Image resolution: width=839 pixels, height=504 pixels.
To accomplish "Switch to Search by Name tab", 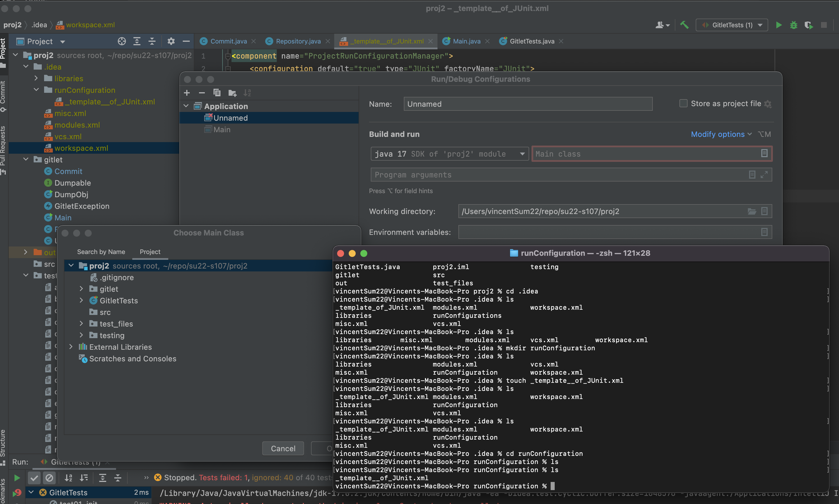I will [101, 252].
